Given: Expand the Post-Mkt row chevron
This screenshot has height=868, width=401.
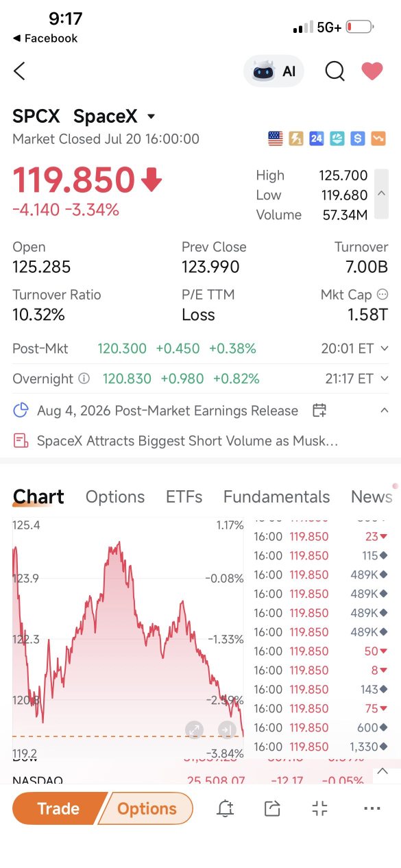Looking at the screenshot, I should tap(384, 349).
